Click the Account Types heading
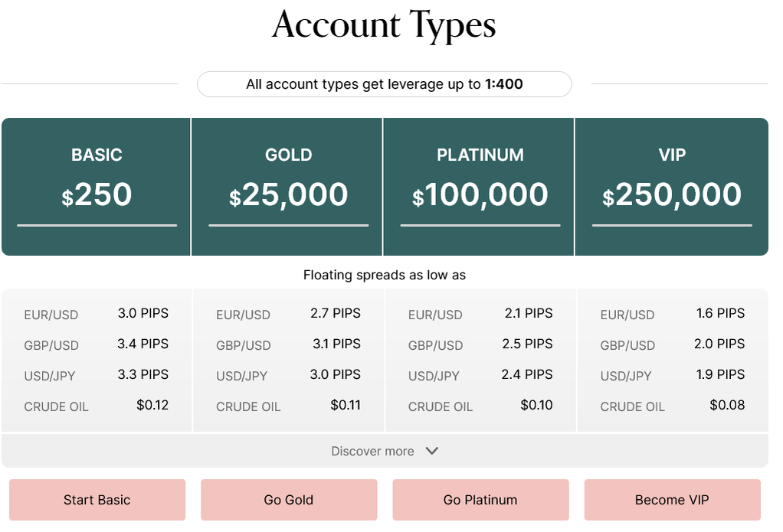Screen dimensions: 783x532 tap(384, 25)
